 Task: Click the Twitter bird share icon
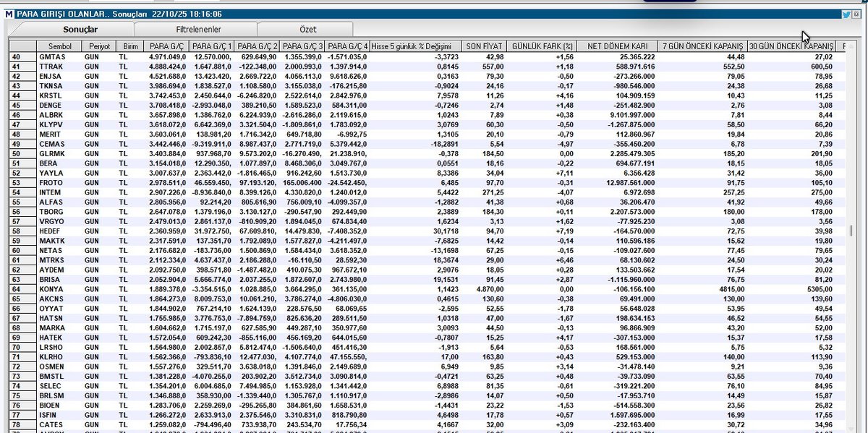pyautogui.click(x=846, y=14)
